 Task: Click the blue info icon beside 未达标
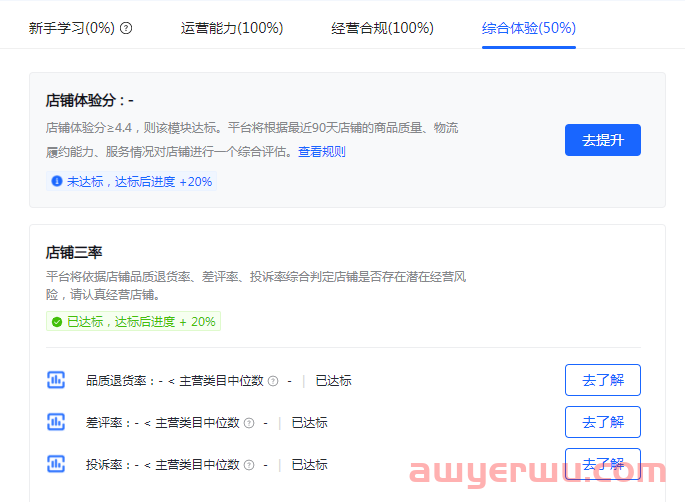pos(57,181)
